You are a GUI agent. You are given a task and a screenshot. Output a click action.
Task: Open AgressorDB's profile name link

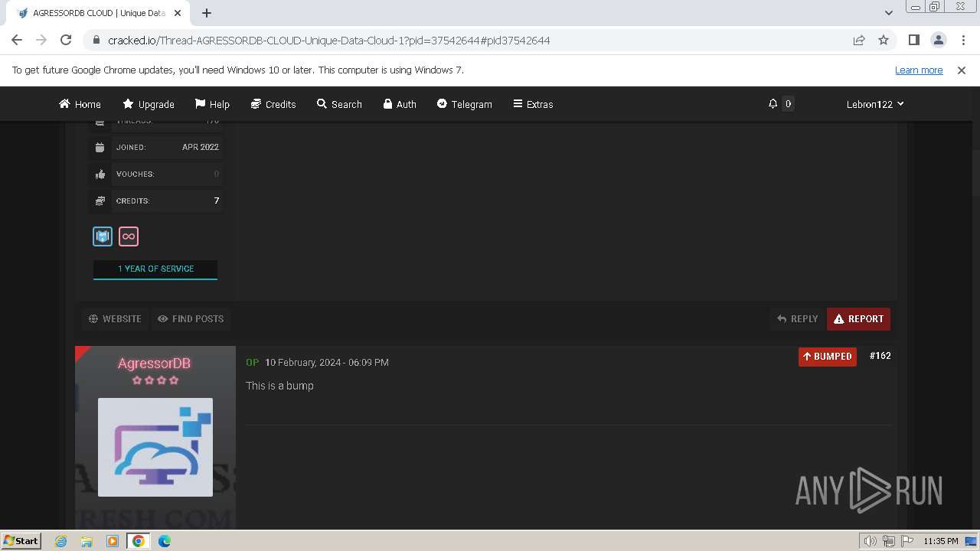tap(155, 364)
